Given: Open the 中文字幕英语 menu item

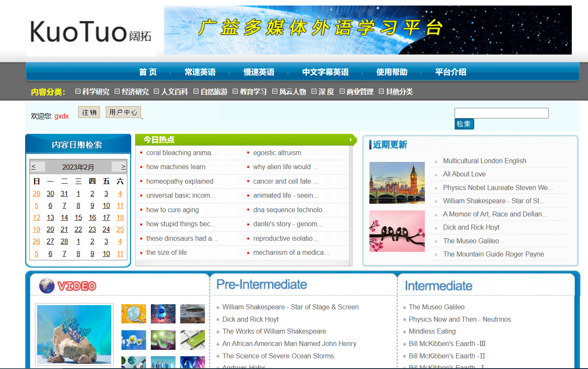Looking at the screenshot, I should (x=326, y=72).
